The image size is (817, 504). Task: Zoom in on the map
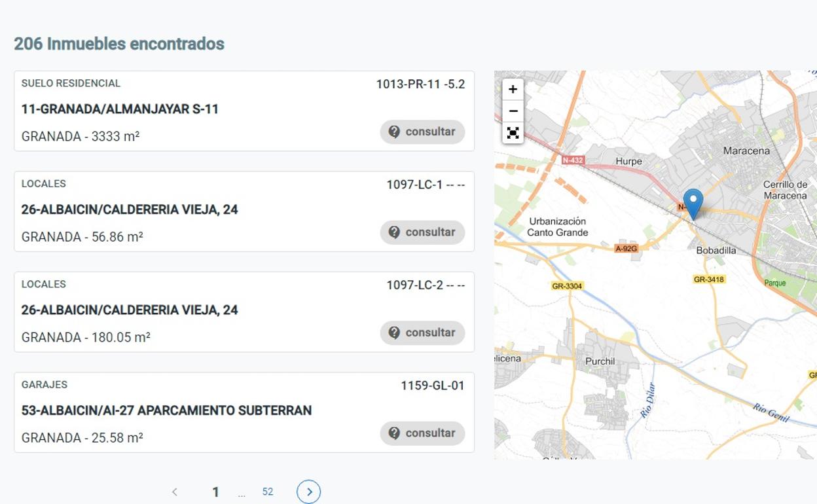point(513,89)
